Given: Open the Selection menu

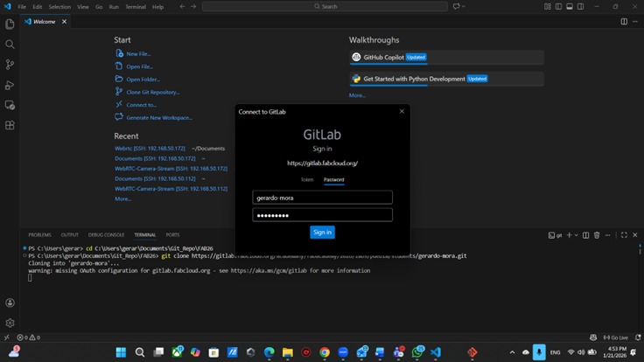Looking at the screenshot, I should pyautogui.click(x=59, y=7).
